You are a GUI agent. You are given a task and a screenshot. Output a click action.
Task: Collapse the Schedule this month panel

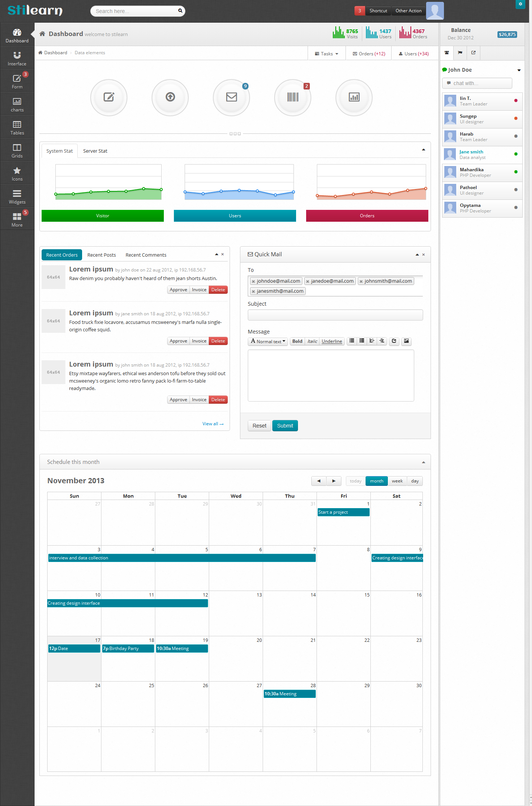pos(424,462)
